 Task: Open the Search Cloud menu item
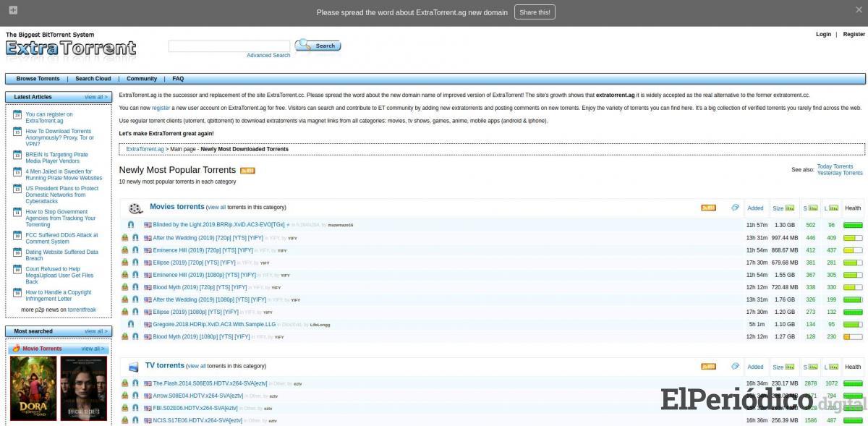pyautogui.click(x=93, y=79)
